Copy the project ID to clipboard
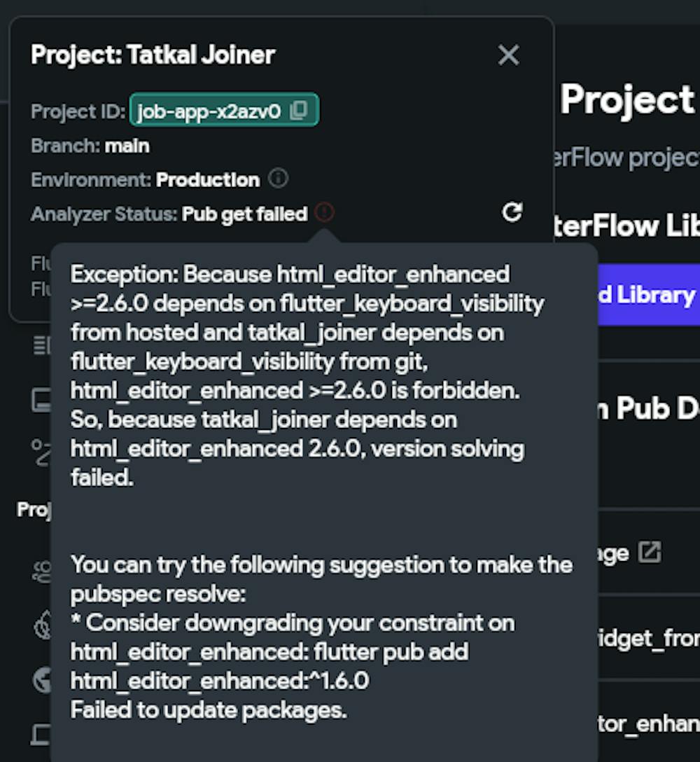Screen dimensions: 700x762 point(299,111)
